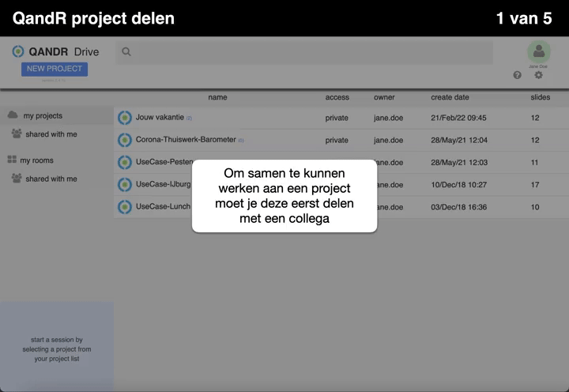The width and height of the screenshot is (569, 392).
Task: Sort by the slides column header
Action: click(x=540, y=97)
